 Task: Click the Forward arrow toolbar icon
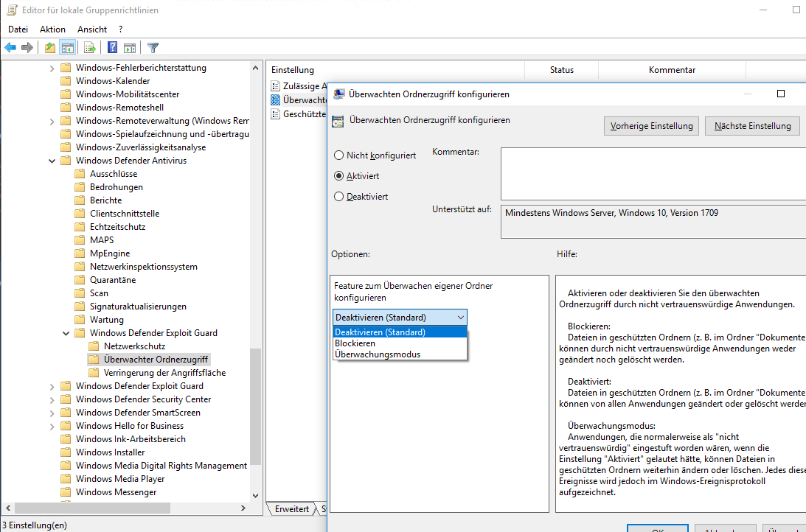tap(27, 48)
